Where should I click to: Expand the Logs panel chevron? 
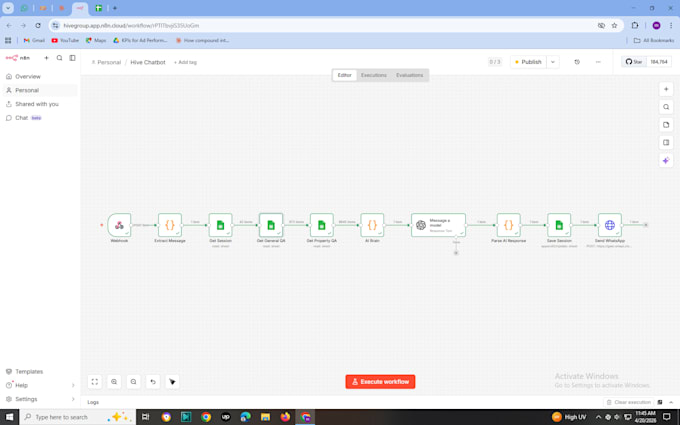pos(671,402)
